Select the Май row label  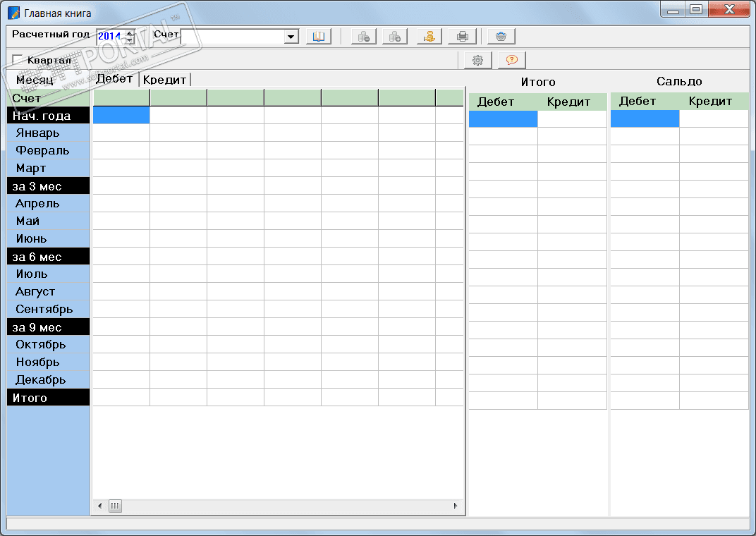tap(48, 221)
